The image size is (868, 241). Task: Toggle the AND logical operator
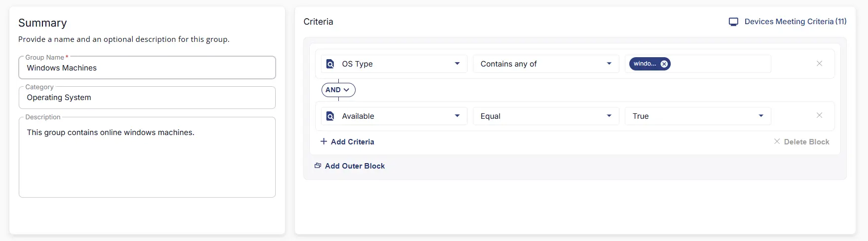pos(338,90)
